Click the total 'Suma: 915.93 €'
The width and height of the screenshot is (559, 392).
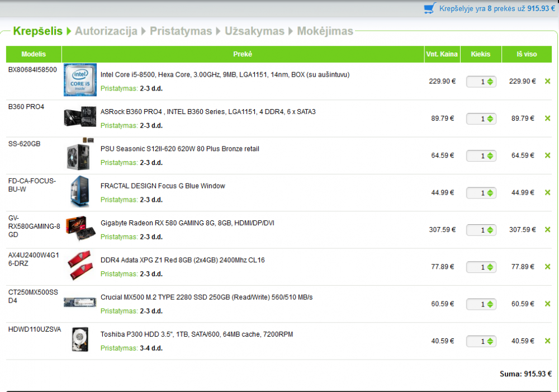pyautogui.click(x=525, y=374)
